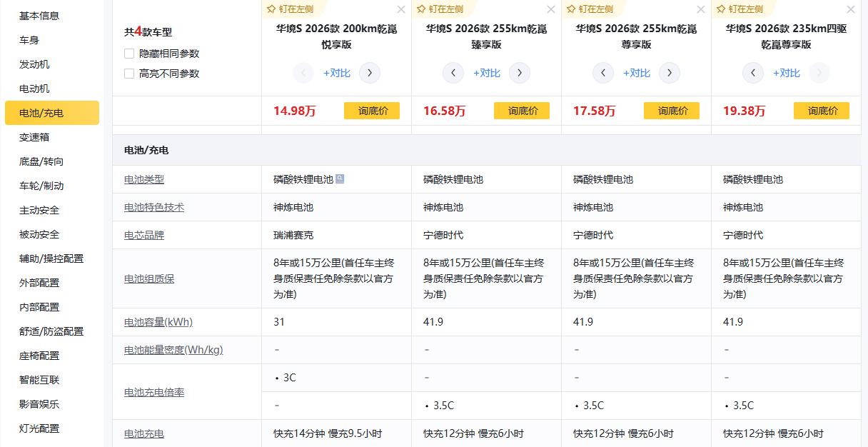Click right arrow under 255km乾崑臻享版
This screenshot has height=447, width=868.
pos(520,73)
